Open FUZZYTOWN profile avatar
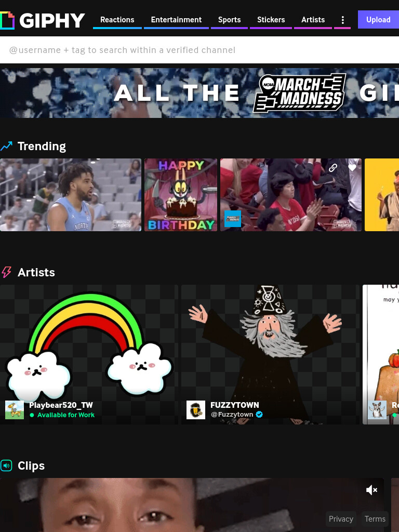 point(196,410)
